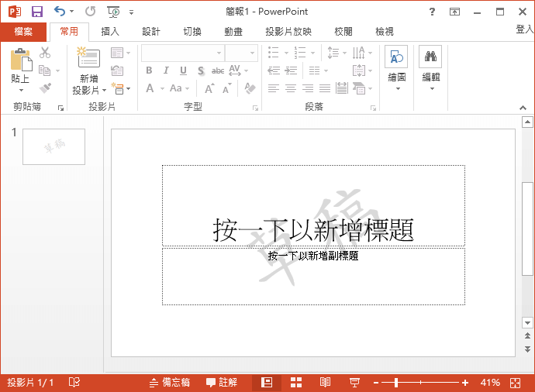Screen dimensions: 535x392
Task: Click the Font Color A button
Action: click(x=150, y=88)
